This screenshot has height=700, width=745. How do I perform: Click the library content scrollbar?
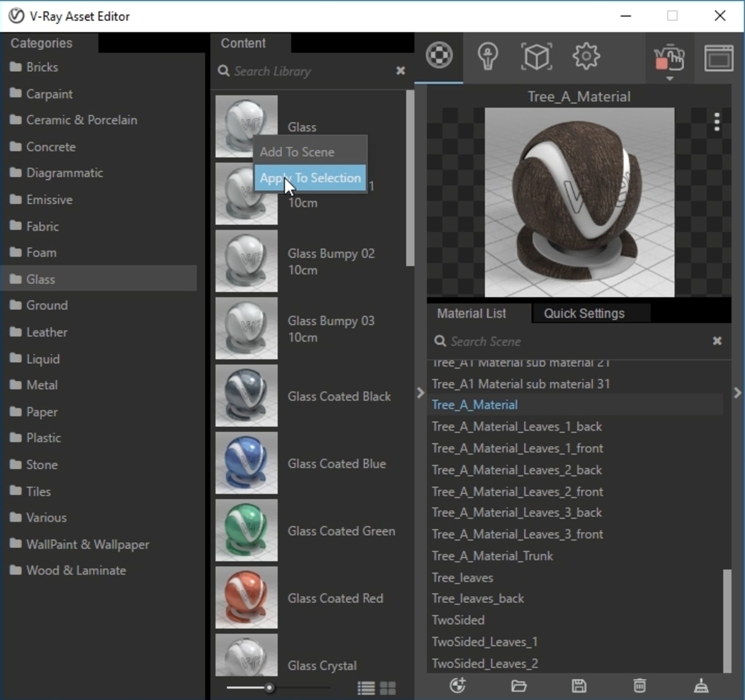coord(410,178)
